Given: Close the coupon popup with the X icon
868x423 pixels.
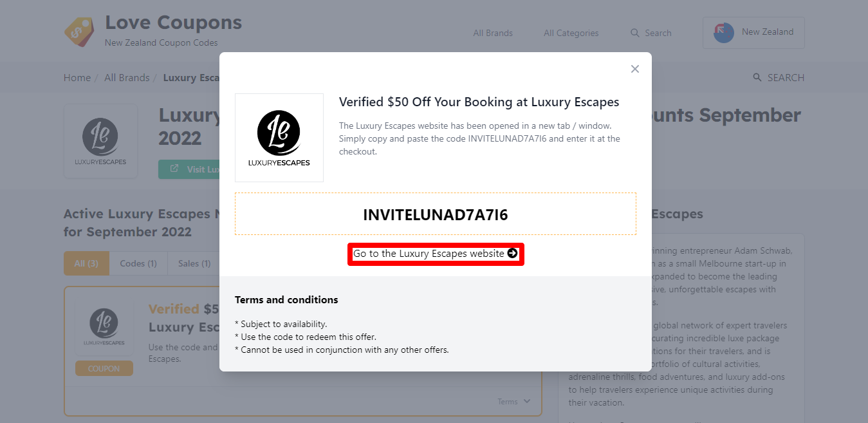Looking at the screenshot, I should point(635,69).
